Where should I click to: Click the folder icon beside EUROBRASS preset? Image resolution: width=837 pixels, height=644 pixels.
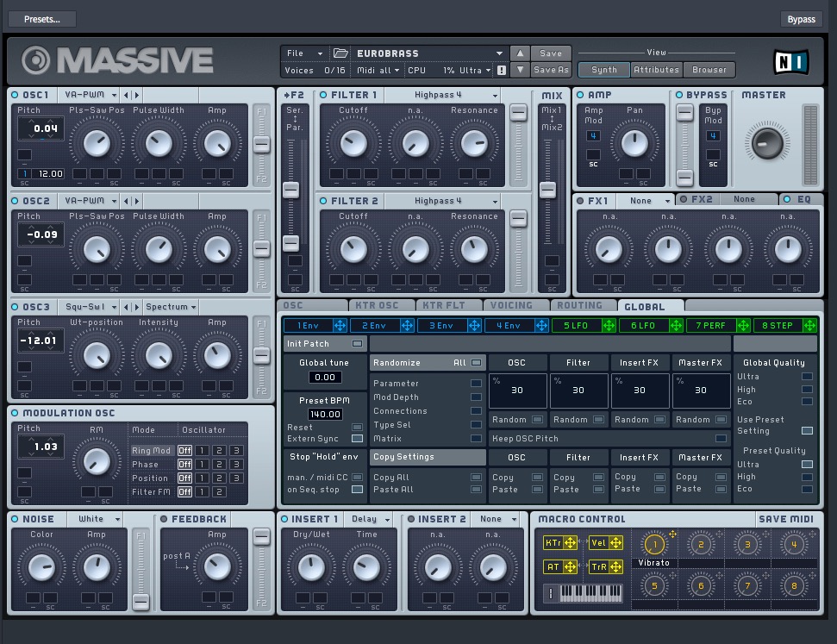tap(340, 53)
